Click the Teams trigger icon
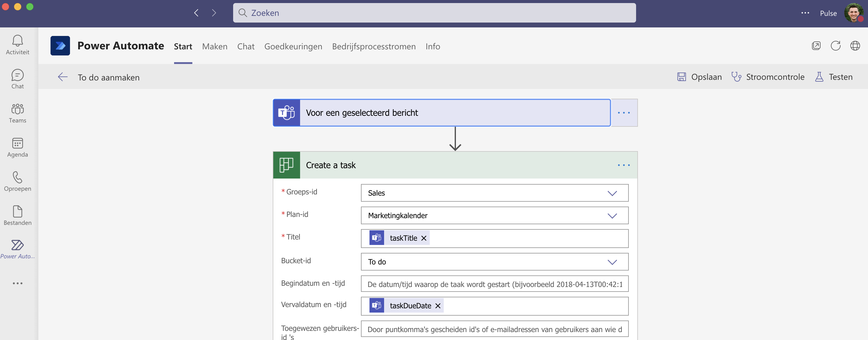 (286, 113)
